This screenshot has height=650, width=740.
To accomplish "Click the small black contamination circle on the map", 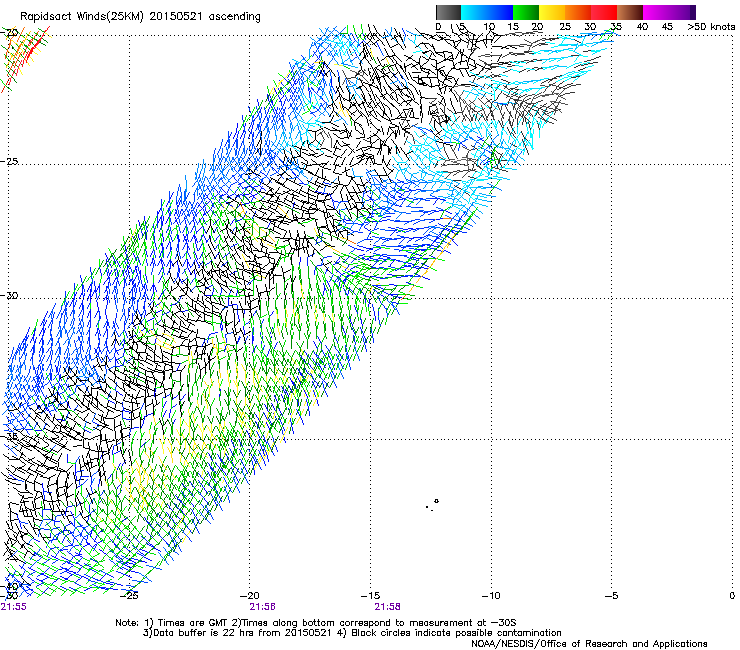I will coord(437,501).
